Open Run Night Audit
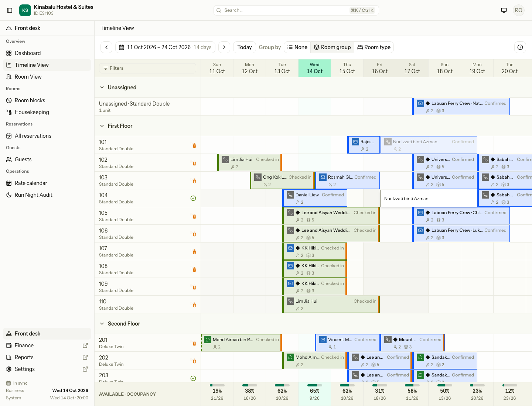Viewport: 532px width, 406px height. pos(47,195)
